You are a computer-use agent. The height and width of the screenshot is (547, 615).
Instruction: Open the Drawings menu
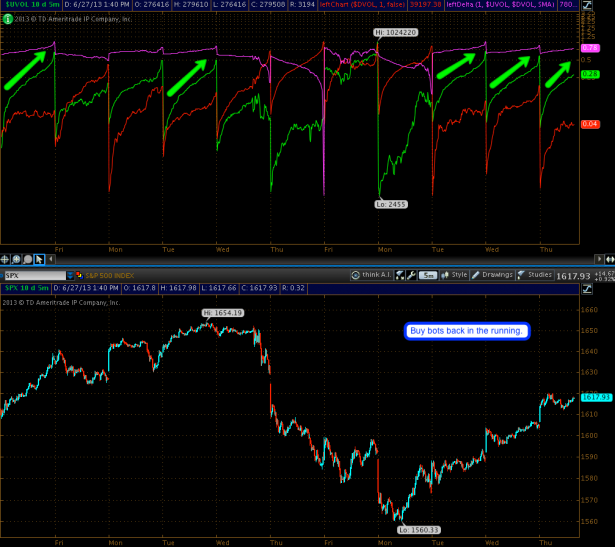tap(492, 275)
